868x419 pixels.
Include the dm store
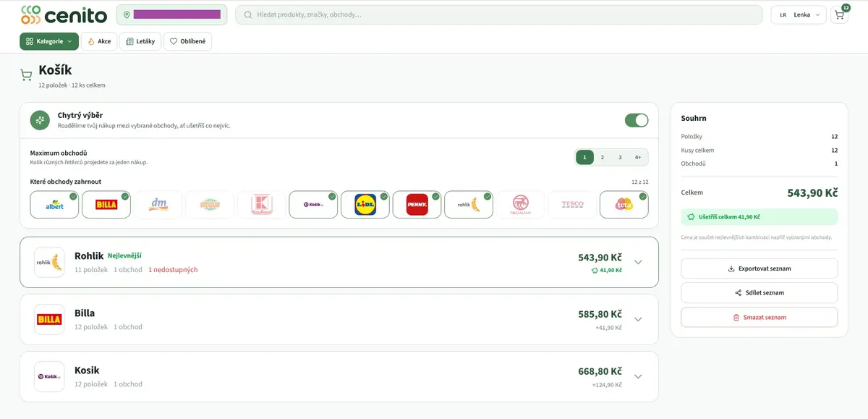tap(158, 205)
